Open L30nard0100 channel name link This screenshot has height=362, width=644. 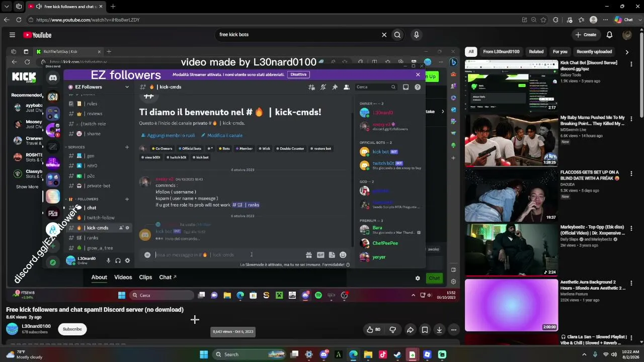click(36, 326)
